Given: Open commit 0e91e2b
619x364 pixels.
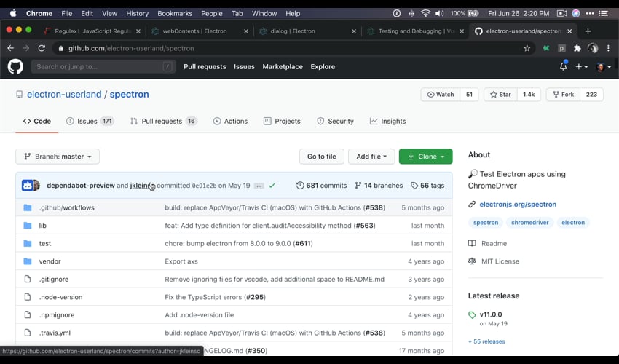Looking at the screenshot, I should coord(204,186).
